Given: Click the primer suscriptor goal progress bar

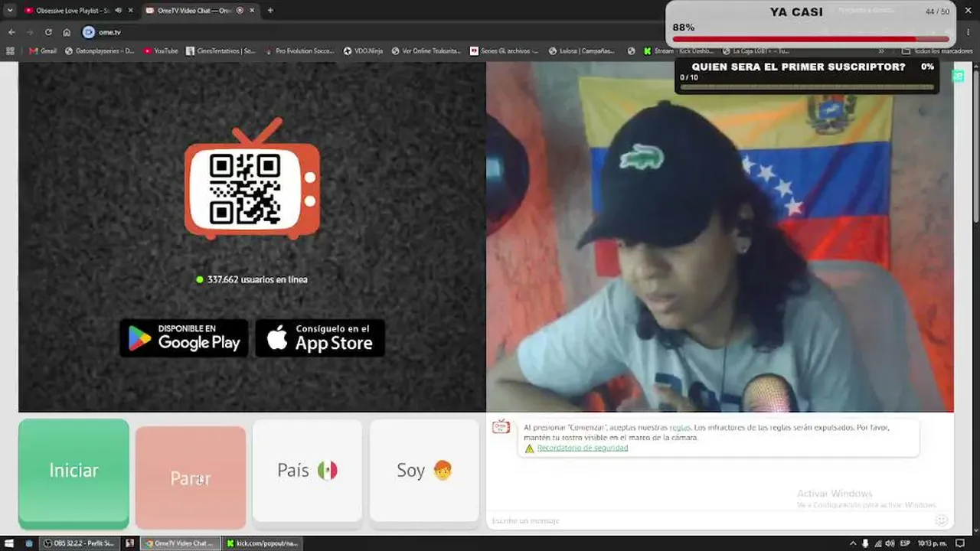Looking at the screenshot, I should (x=807, y=86).
